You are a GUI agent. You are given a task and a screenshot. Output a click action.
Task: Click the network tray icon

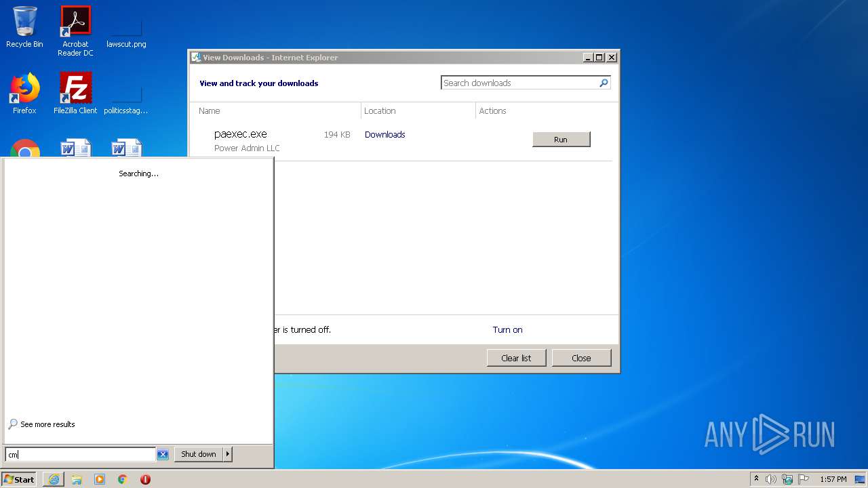(787, 479)
